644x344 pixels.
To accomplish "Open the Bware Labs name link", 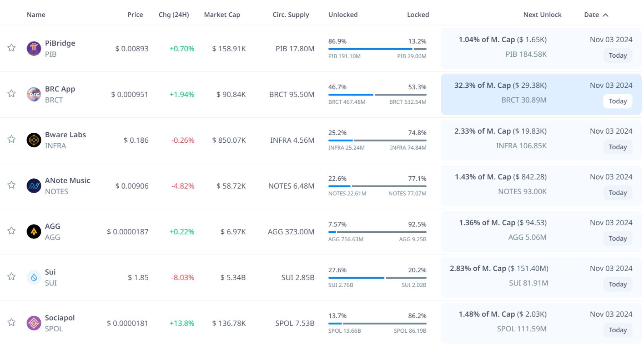I will (65, 135).
